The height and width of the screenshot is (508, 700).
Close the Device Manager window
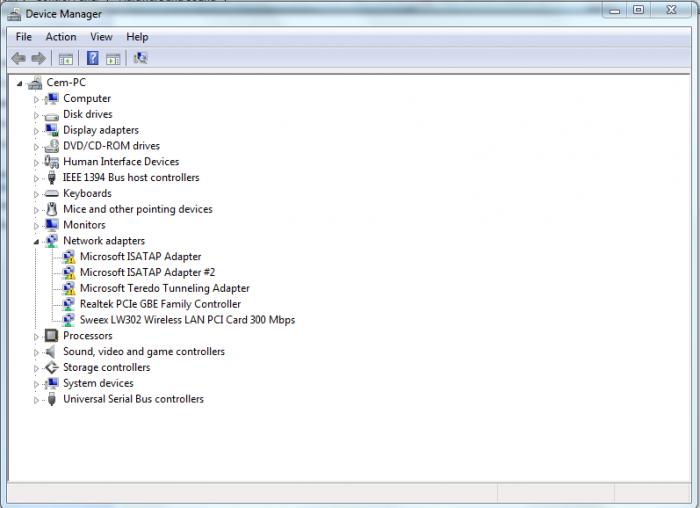(x=671, y=10)
